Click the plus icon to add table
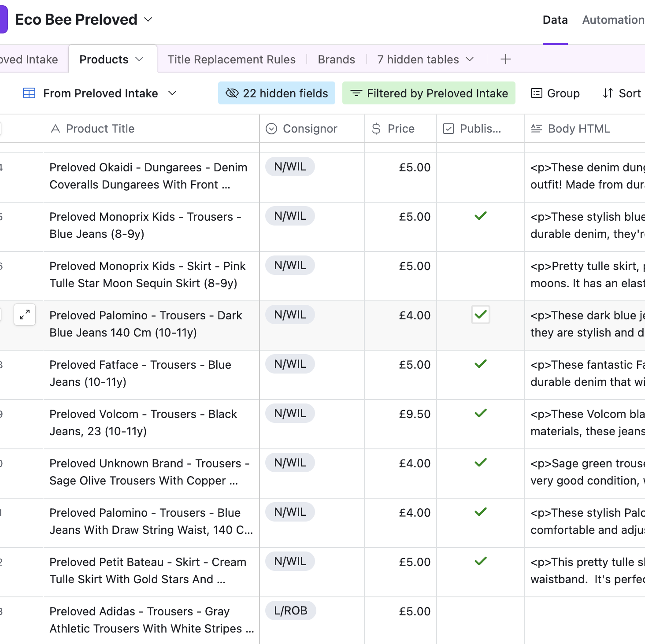The height and width of the screenshot is (644, 645). (505, 59)
